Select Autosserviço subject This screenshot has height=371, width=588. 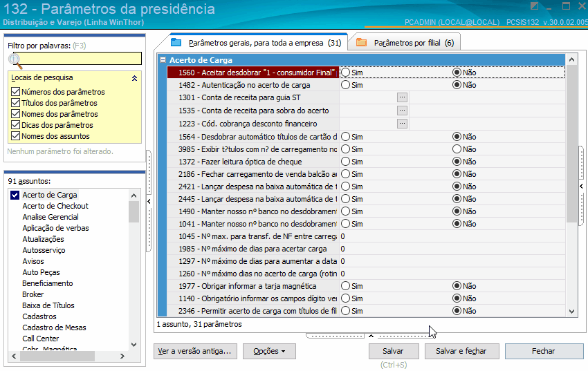(44, 250)
